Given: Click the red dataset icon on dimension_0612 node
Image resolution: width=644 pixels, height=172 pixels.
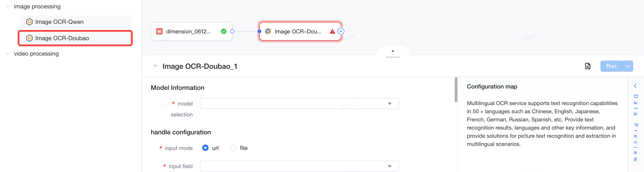Looking at the screenshot, I should (159, 31).
